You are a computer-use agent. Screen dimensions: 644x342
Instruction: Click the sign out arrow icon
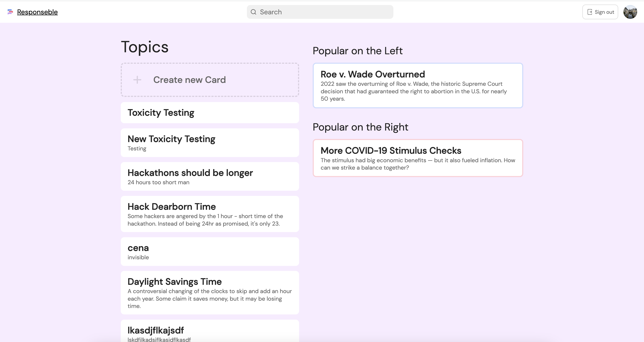coord(590,12)
